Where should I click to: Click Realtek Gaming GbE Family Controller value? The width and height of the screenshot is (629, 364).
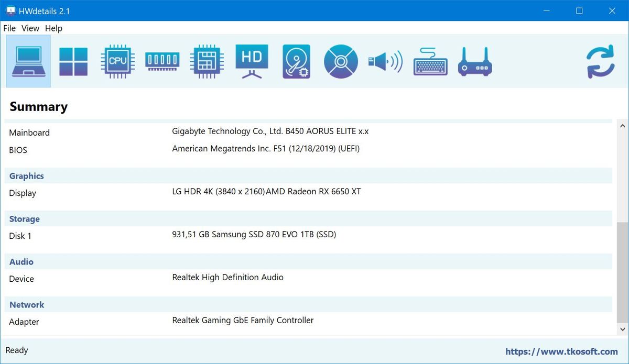click(243, 321)
